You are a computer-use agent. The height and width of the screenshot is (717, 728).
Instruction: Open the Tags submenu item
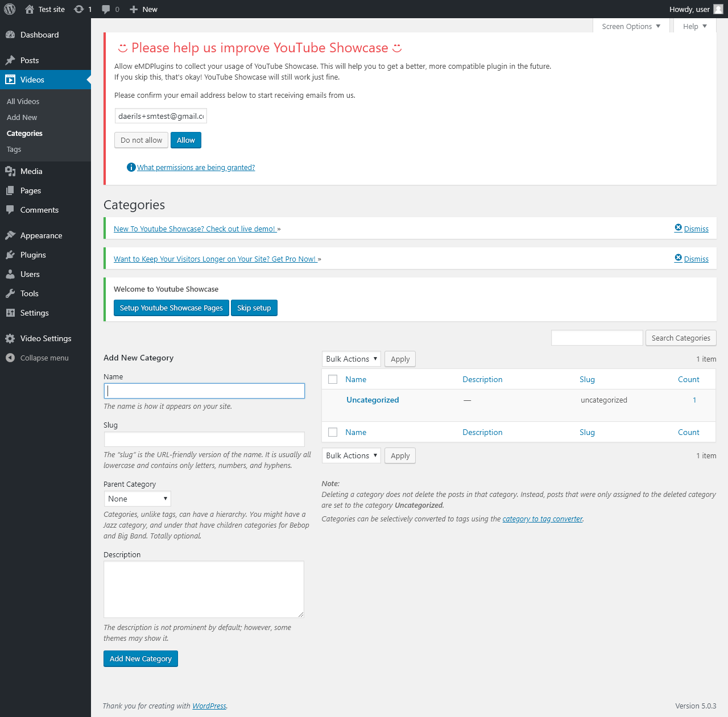[14, 150]
